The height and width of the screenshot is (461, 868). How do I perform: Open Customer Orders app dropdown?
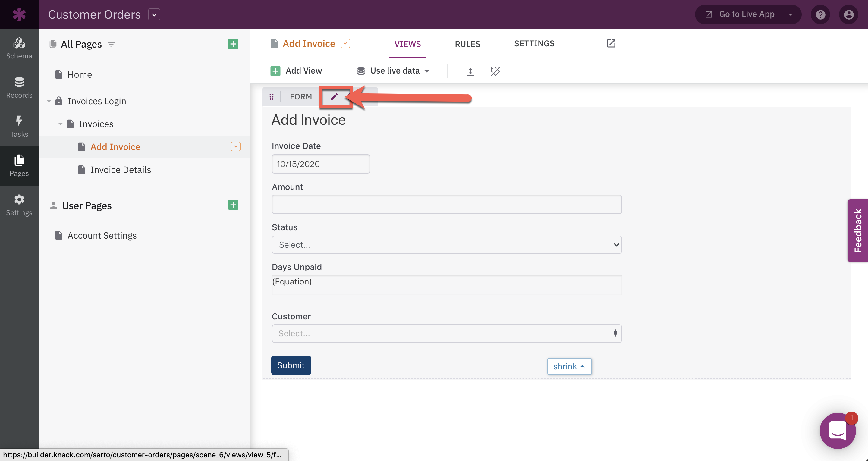point(154,14)
